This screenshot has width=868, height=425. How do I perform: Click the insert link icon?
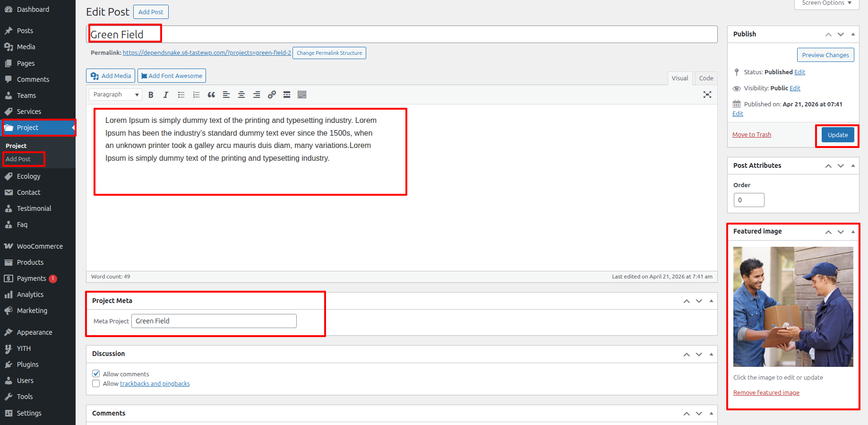(272, 95)
